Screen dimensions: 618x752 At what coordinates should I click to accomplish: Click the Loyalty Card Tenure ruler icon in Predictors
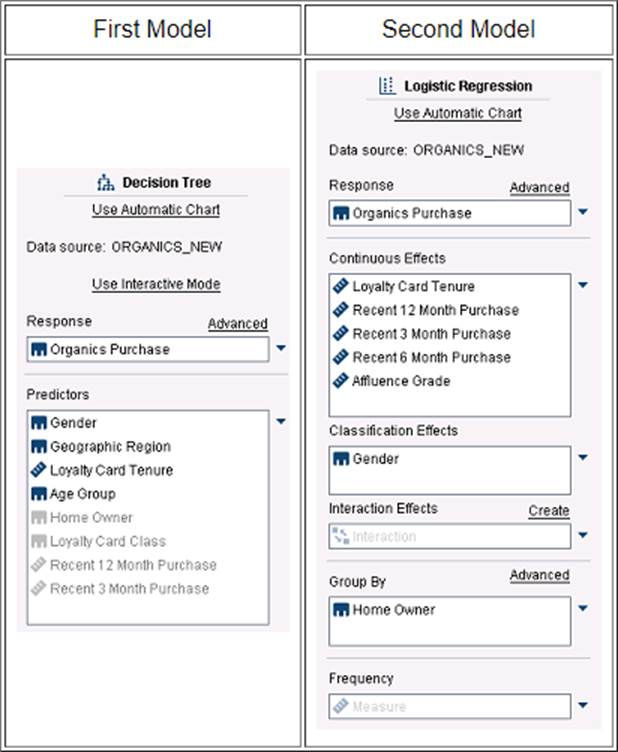point(39,470)
